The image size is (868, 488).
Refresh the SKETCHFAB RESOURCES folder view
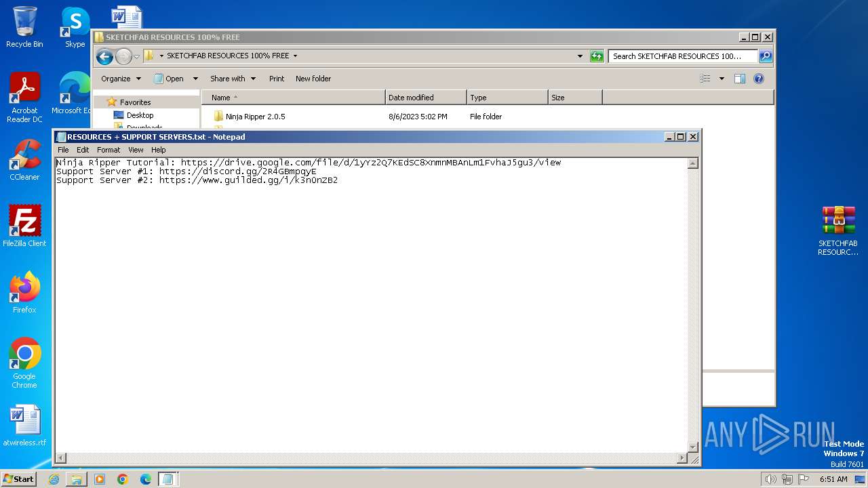597,56
